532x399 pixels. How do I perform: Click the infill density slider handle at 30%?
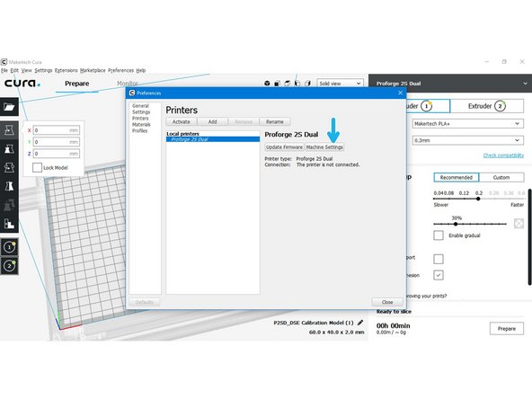tap(456, 224)
